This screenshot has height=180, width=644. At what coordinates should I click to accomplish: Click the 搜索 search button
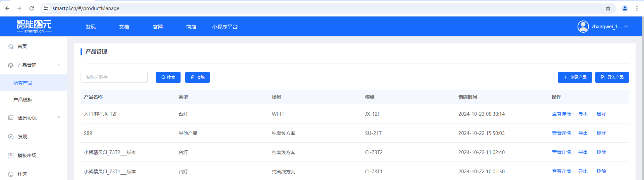pos(168,77)
